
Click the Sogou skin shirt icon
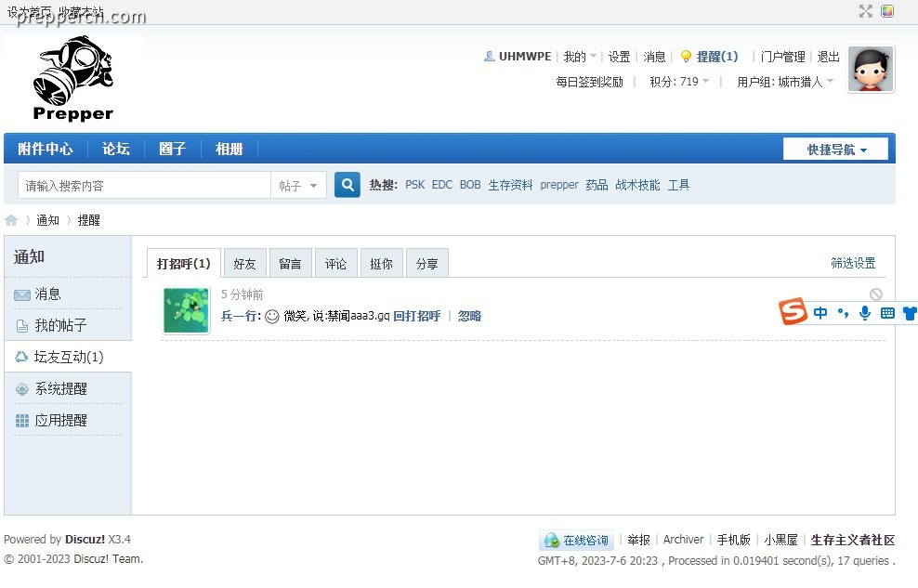coord(910,313)
